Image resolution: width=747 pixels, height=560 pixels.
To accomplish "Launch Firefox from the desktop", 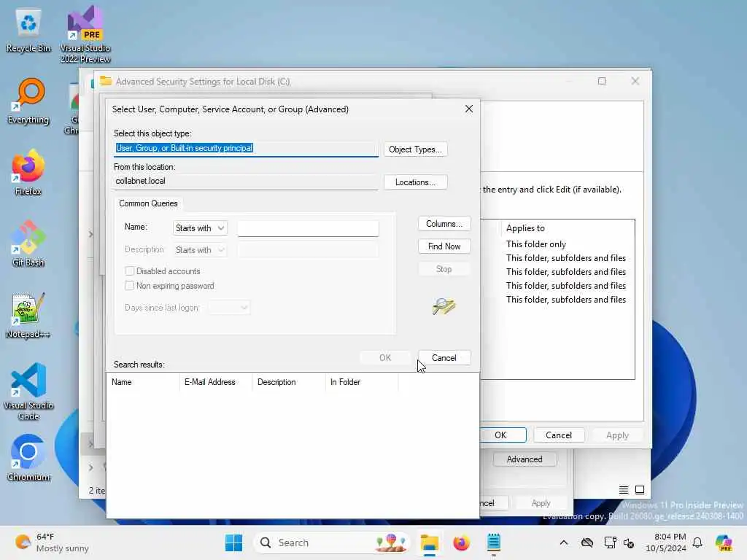I will tap(28, 172).
